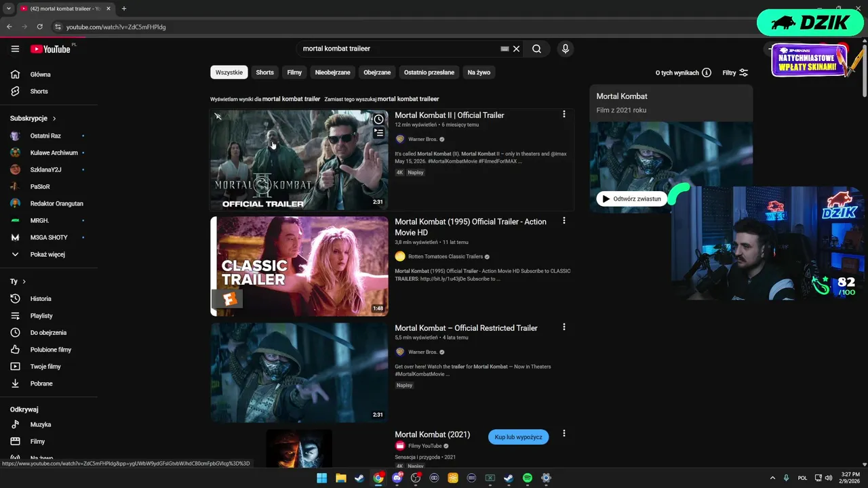The width and height of the screenshot is (868, 488).
Task: Open the on-screen keyboard icon in search box
Action: tap(505, 49)
